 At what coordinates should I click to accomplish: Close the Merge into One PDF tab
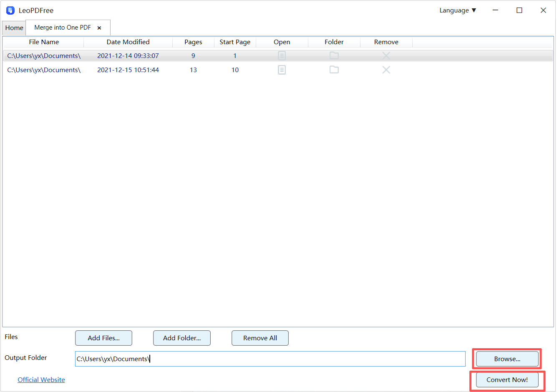point(99,28)
